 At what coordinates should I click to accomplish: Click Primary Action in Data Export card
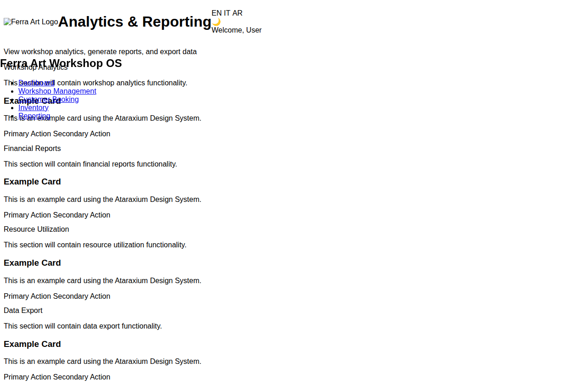[27, 377]
